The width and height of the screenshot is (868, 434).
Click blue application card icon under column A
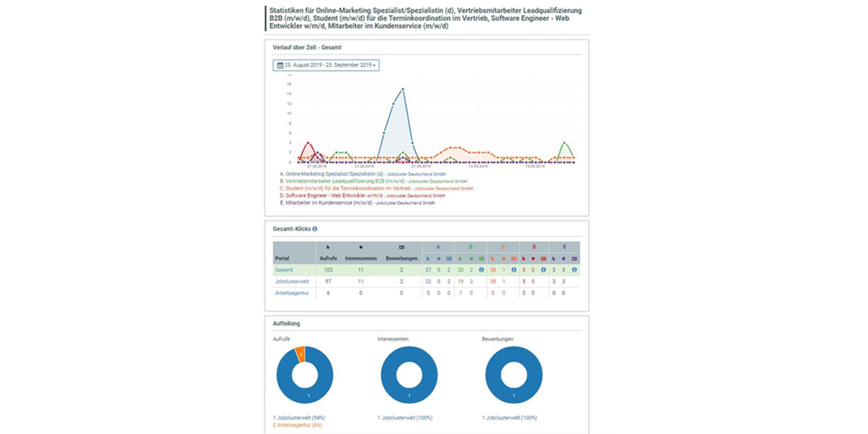[x=449, y=258]
